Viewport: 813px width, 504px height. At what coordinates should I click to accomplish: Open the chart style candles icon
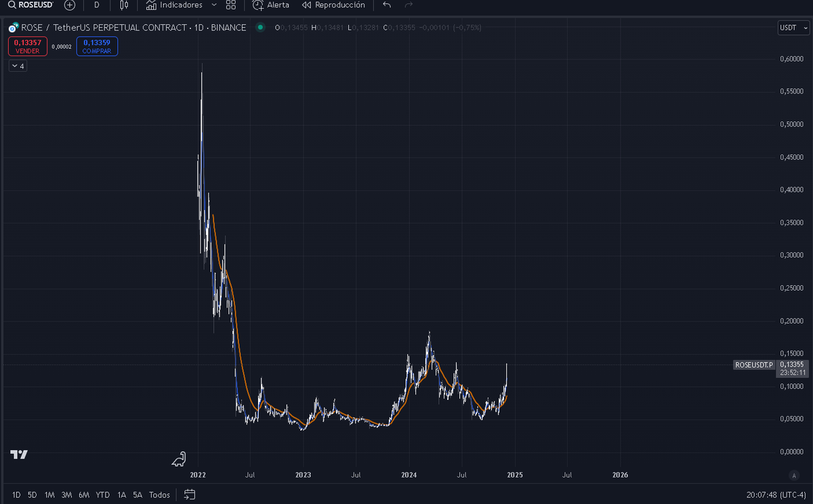pos(124,5)
